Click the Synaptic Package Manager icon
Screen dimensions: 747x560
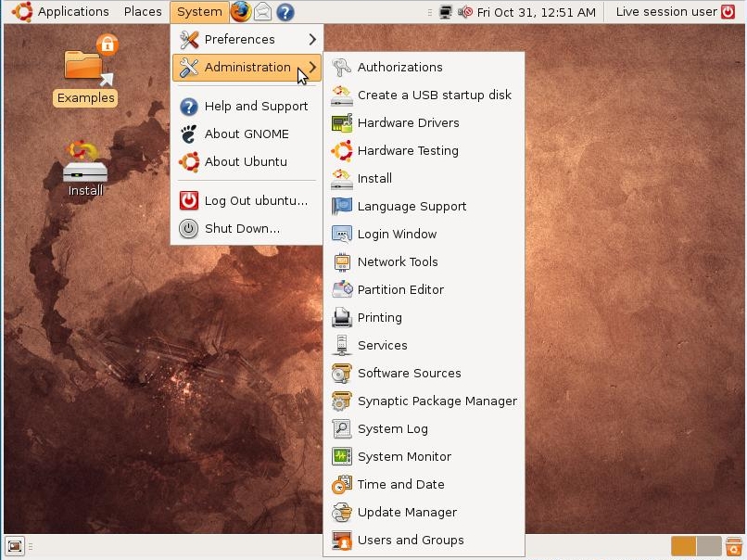coord(342,401)
